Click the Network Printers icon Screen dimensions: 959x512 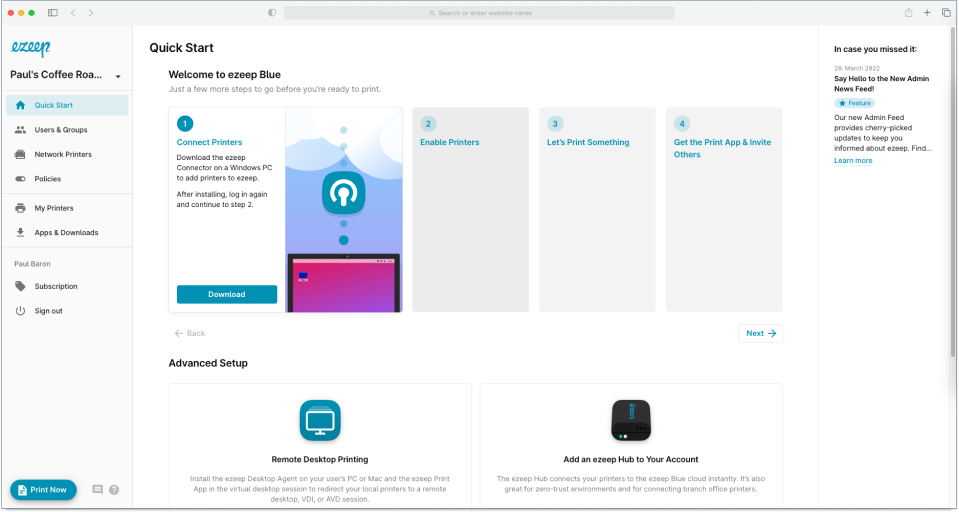pos(20,154)
